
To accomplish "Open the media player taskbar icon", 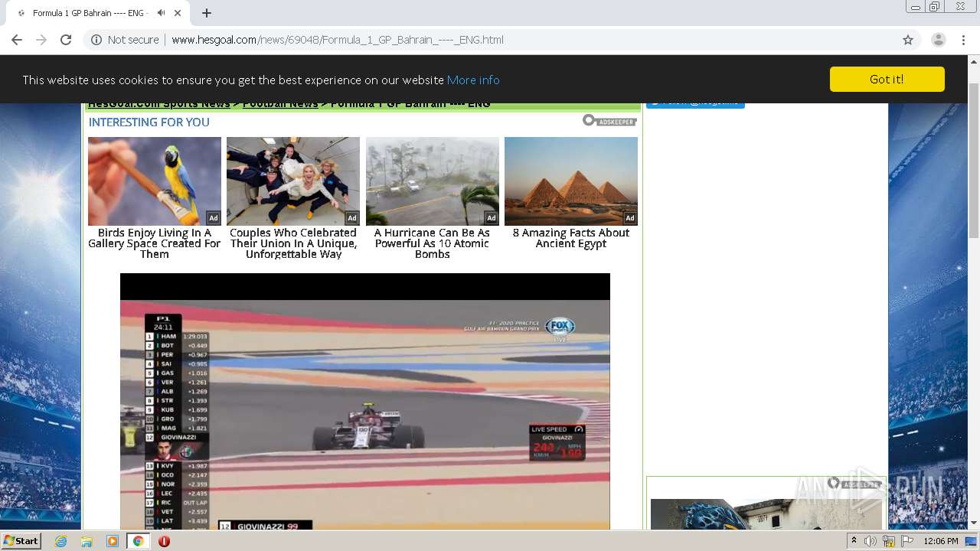I will click(113, 541).
